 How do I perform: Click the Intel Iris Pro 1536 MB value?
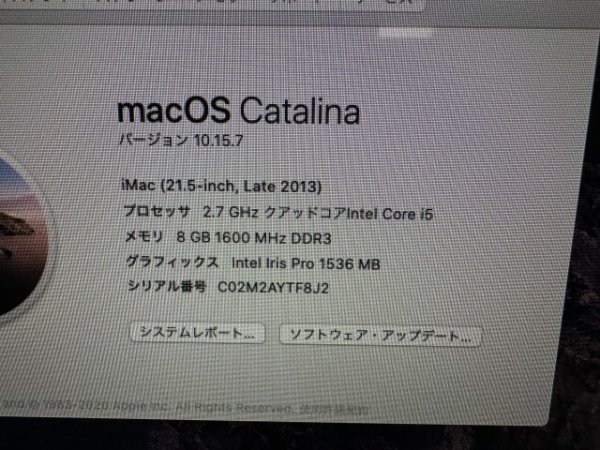click(x=306, y=263)
